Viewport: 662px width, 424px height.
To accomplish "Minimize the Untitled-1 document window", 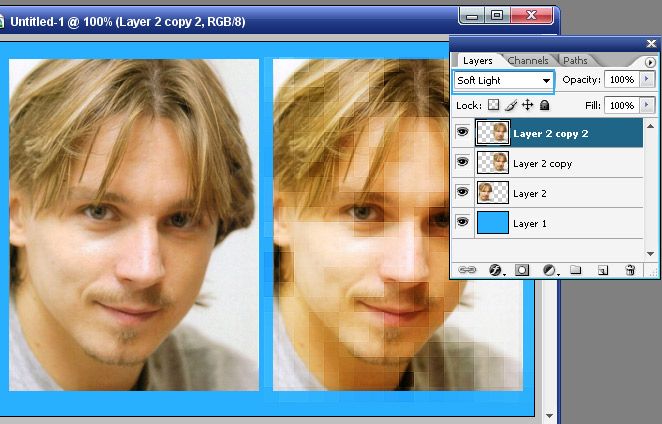I will [472, 16].
